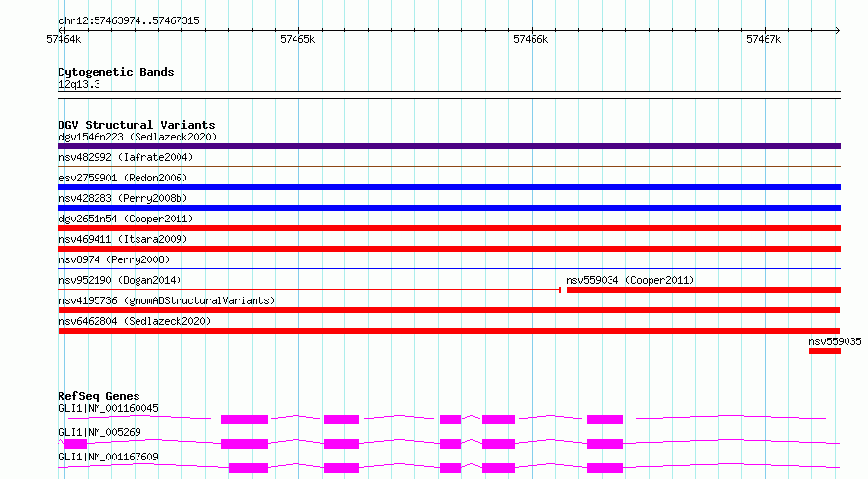This screenshot has width=868, height=479.
Task: Select the nsv952190 (Dogan2014) thin red line
Action: (x=309, y=289)
